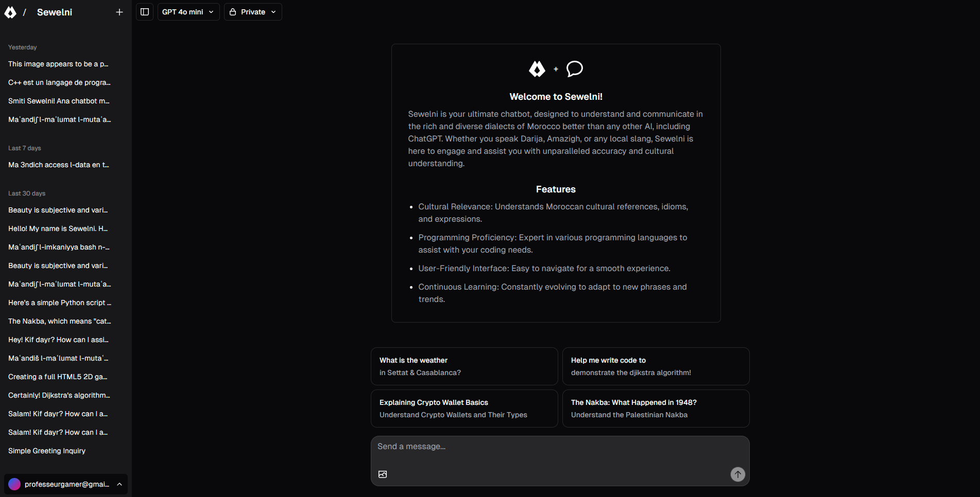Click the user avatar circle
The image size is (980, 497).
click(14, 484)
